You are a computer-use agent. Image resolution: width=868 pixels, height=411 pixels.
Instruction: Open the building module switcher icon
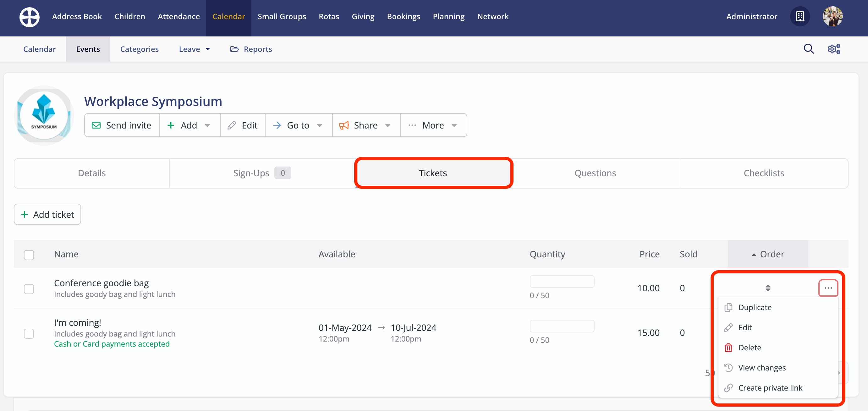tap(800, 16)
